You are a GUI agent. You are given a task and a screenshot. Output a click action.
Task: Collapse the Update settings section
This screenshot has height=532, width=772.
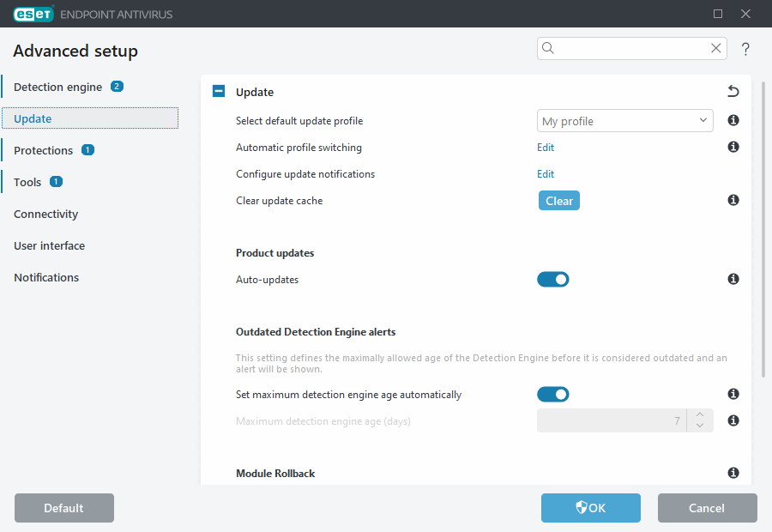tap(218, 91)
